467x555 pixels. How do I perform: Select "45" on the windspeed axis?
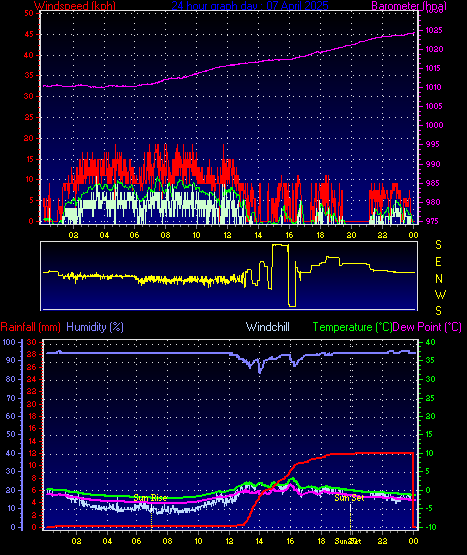point(29,35)
